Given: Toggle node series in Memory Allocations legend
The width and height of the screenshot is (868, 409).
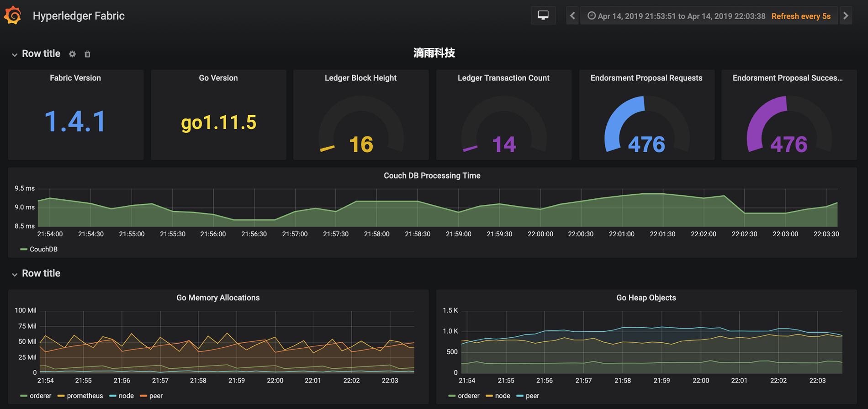Looking at the screenshot, I should click(126, 396).
